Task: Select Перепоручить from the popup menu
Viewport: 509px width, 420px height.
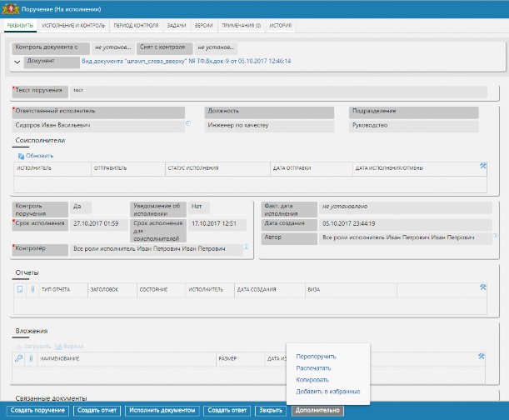Action: [316, 357]
